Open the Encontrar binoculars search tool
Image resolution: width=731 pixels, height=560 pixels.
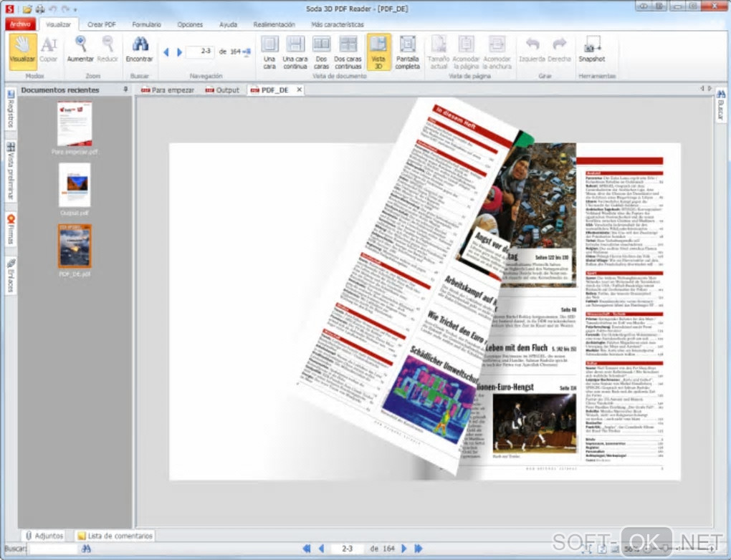(x=139, y=49)
